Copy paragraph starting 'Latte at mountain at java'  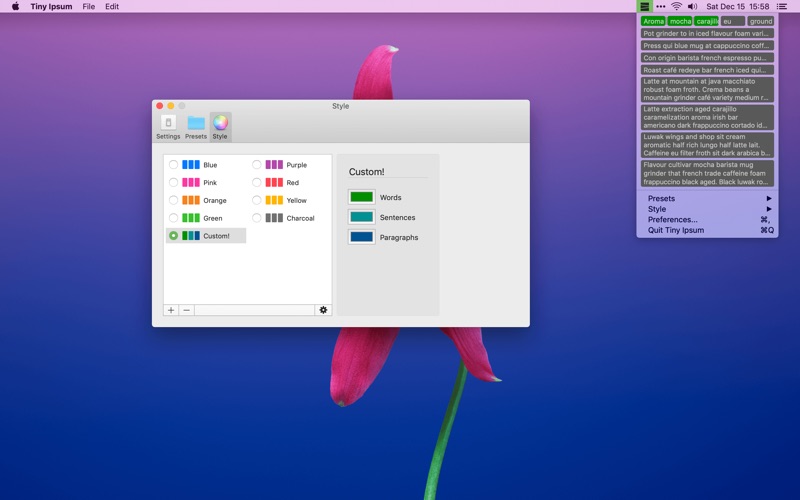pyautogui.click(x=707, y=89)
